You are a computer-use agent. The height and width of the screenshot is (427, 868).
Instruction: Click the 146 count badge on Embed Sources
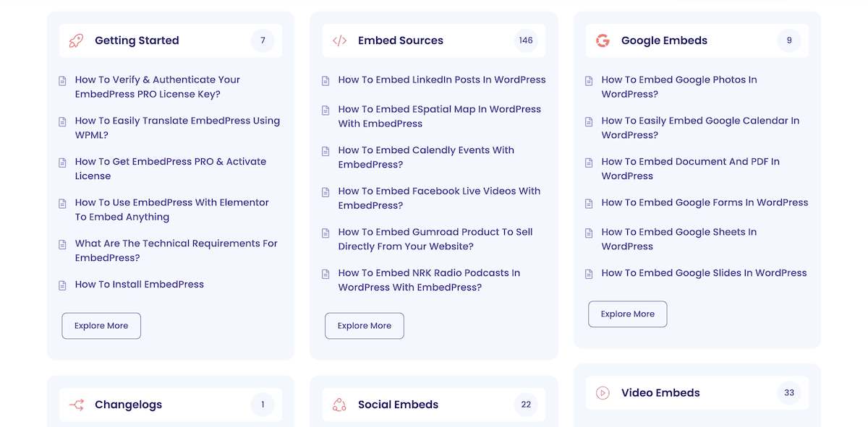tap(526, 40)
